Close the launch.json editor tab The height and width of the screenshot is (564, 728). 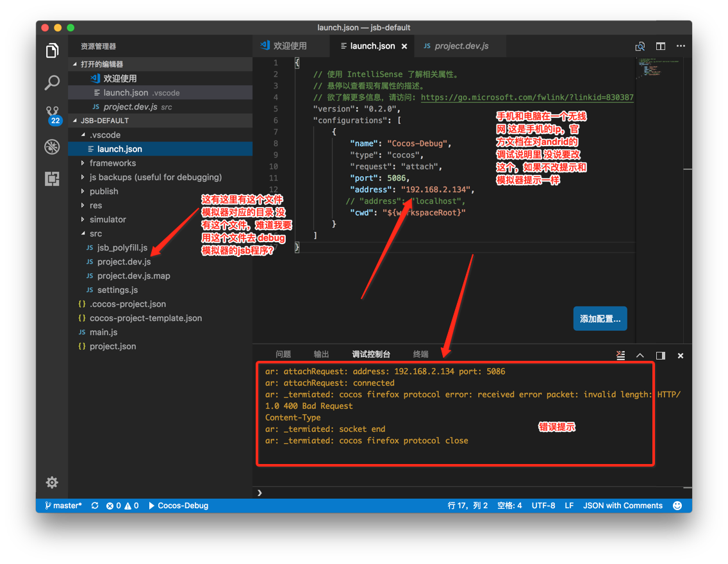[404, 46]
